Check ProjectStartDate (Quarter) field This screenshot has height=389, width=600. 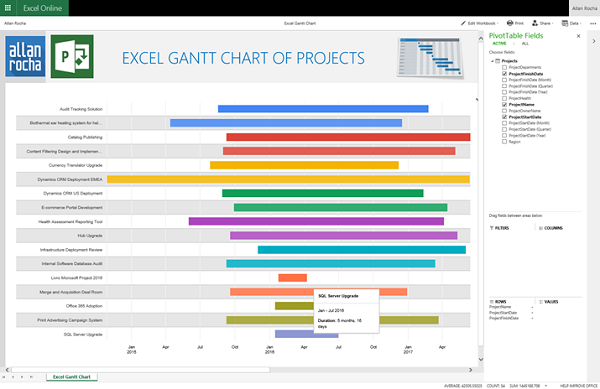point(504,129)
